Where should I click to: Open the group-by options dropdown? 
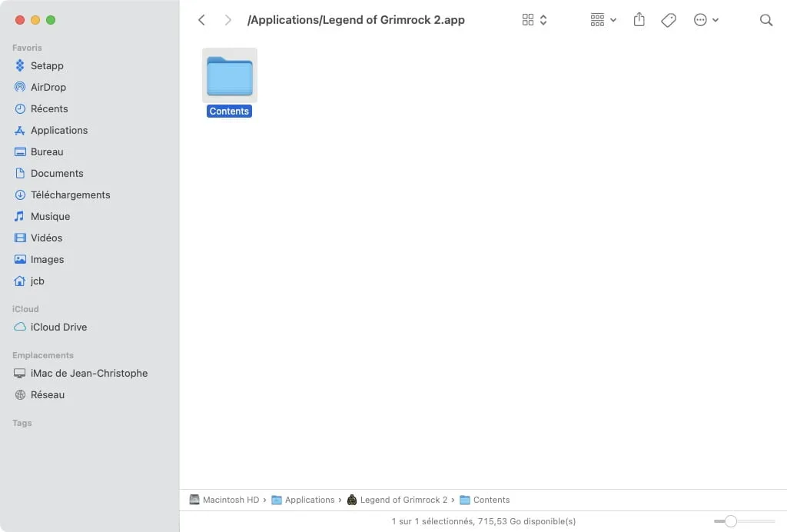coord(603,20)
